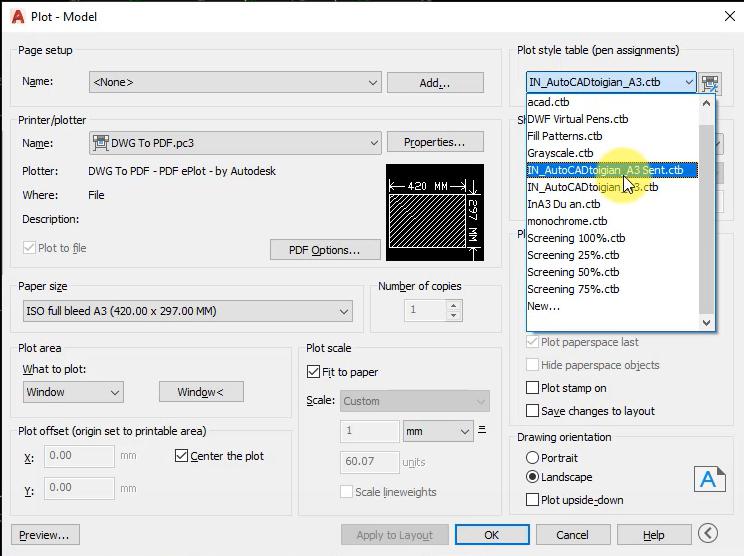Select Screening 75%.ctb
This screenshot has height=556, width=744.
(x=612, y=289)
